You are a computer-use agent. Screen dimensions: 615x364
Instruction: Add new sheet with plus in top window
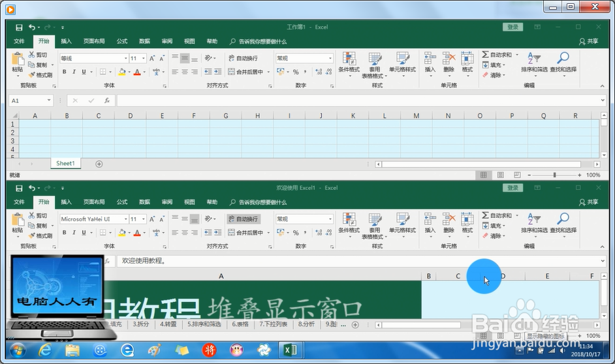[99, 164]
